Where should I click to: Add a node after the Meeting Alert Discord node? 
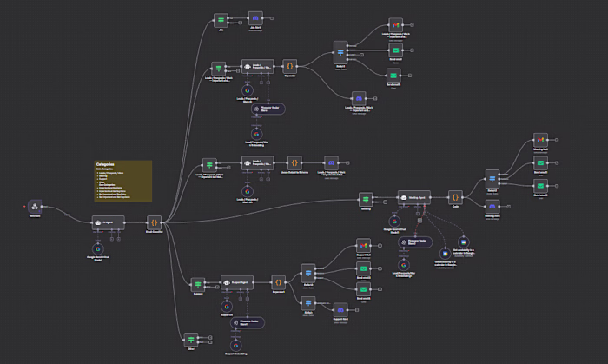(508, 207)
